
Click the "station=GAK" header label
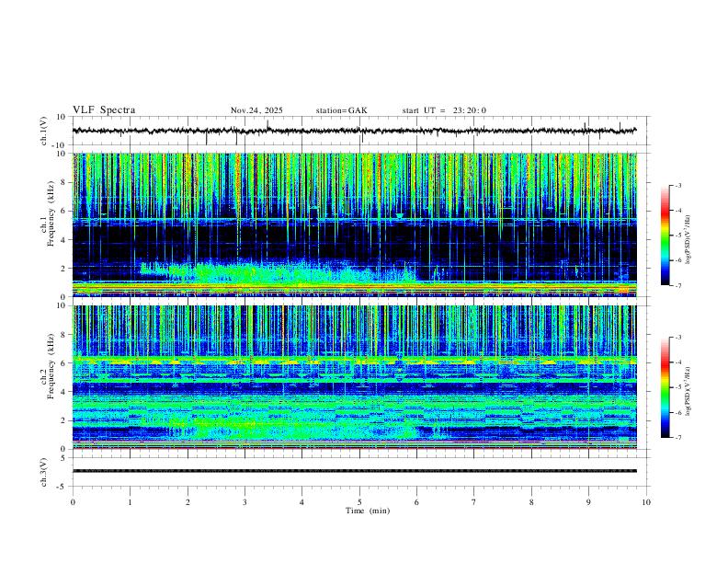coord(341,110)
